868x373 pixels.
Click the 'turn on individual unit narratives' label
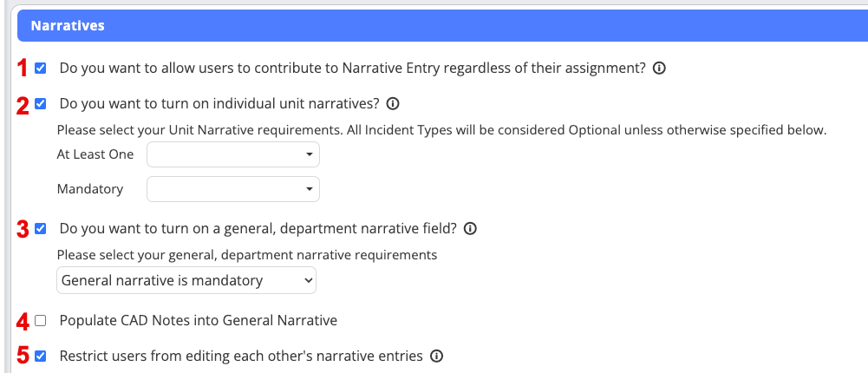219,104
